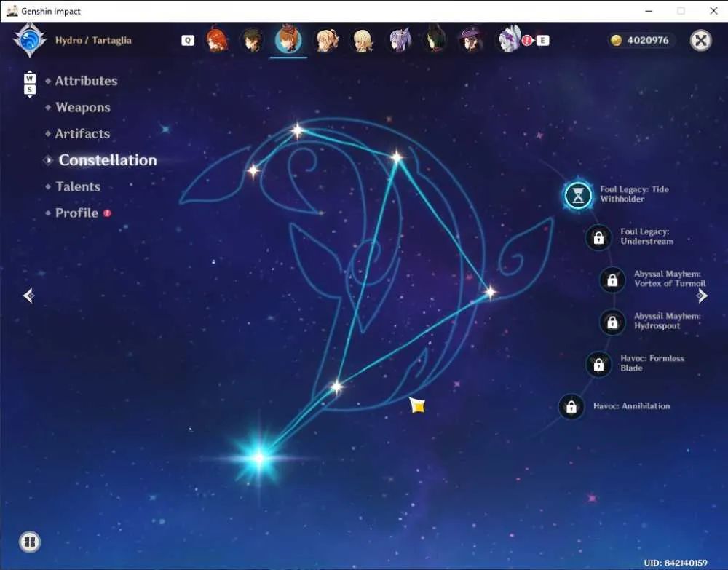The image size is (728, 570).
Task: Open the Artifacts menu
Action: [x=83, y=134]
